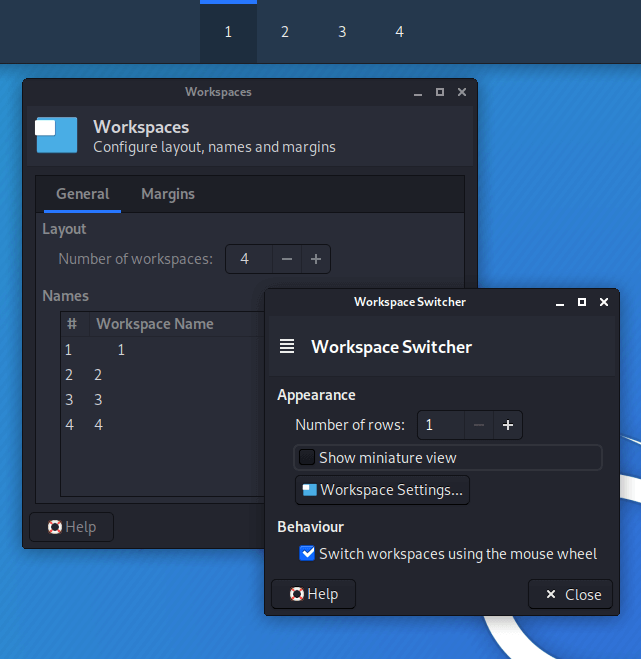Increase the number of workspaces
This screenshot has width=641, height=659.
(316, 259)
